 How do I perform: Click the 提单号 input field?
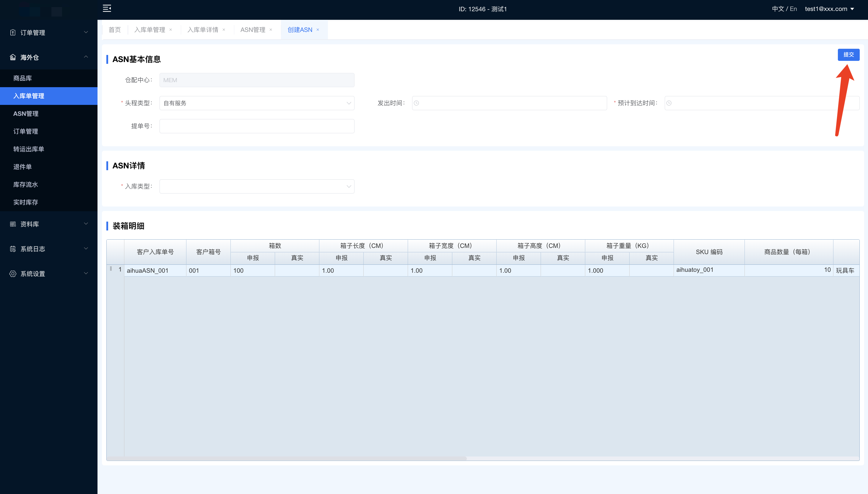click(x=257, y=126)
